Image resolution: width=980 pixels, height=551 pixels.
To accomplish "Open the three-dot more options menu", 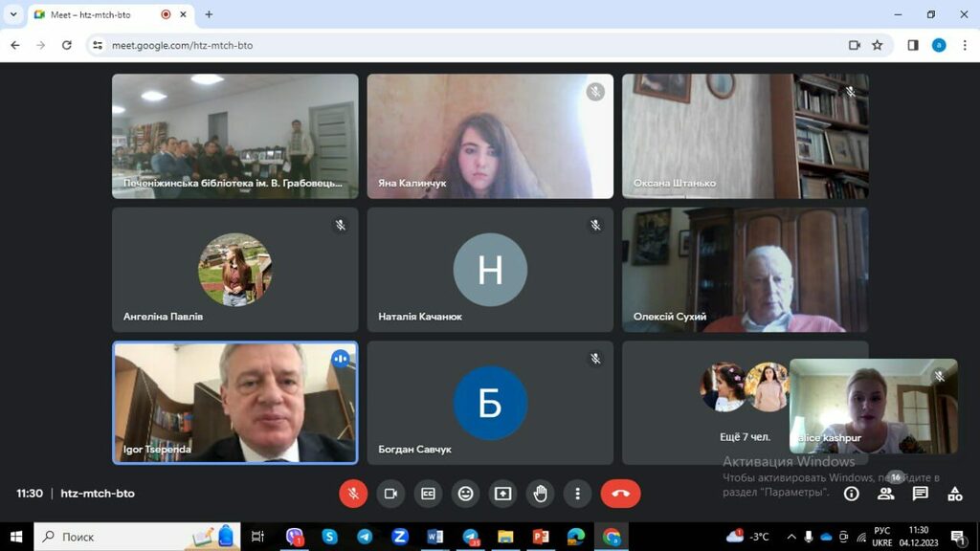I will pyautogui.click(x=577, y=494).
